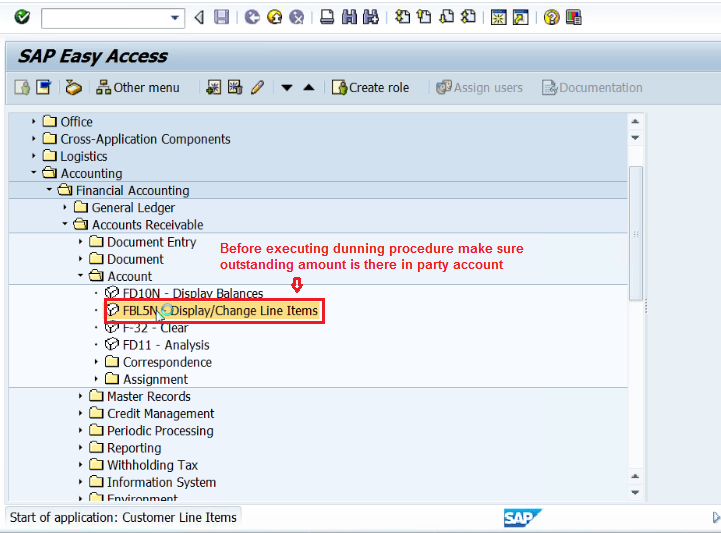The width and height of the screenshot is (721, 533).
Task: Click the Move Favorites Up arrow
Action: [309, 87]
